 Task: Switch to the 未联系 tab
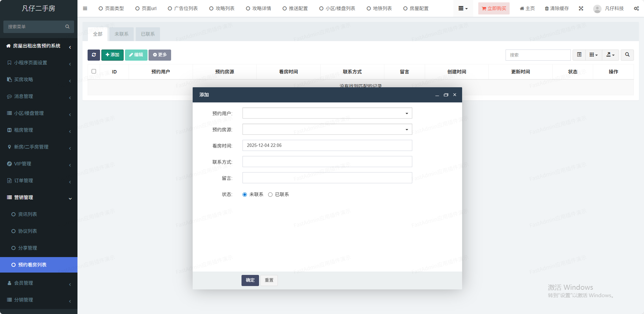click(x=121, y=34)
